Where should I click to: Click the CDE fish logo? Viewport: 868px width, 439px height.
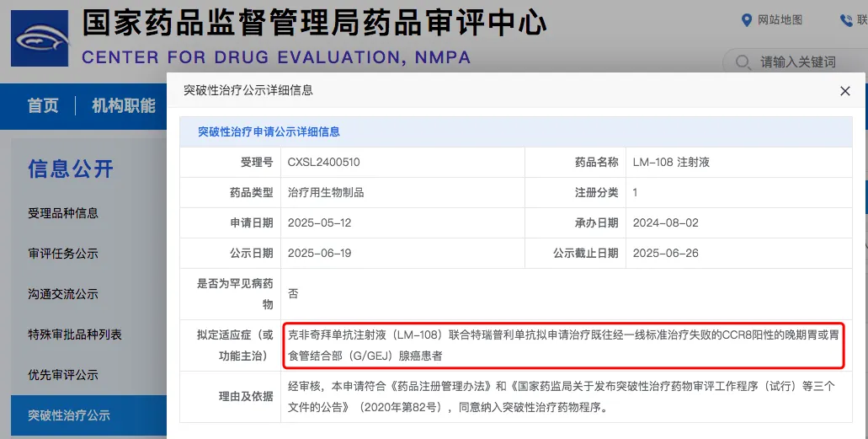pos(40,39)
